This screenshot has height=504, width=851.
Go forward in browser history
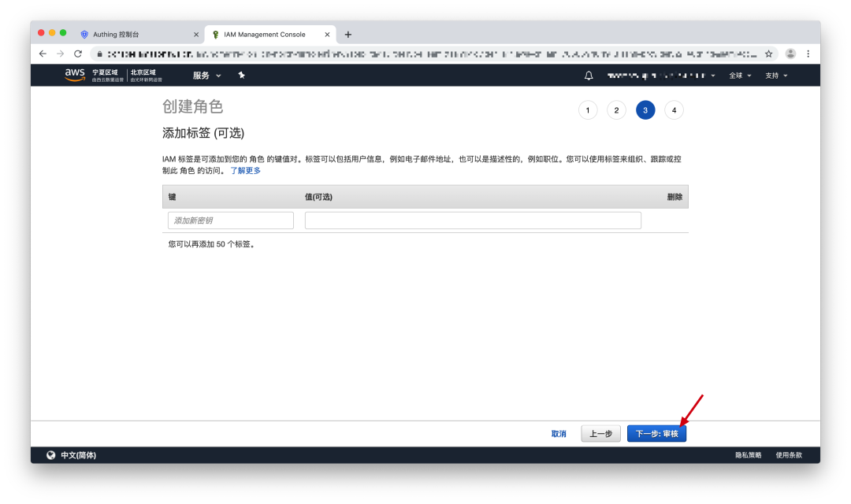tap(60, 54)
